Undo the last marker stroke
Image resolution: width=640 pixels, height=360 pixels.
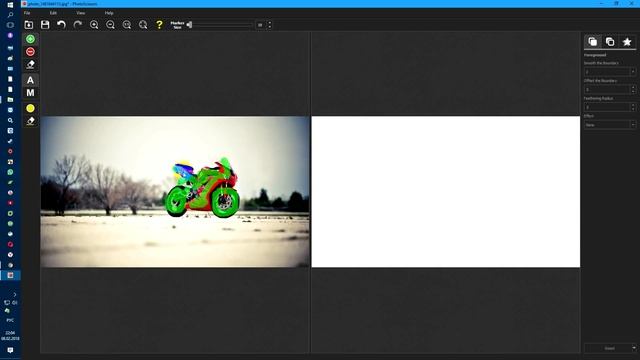click(x=61, y=25)
